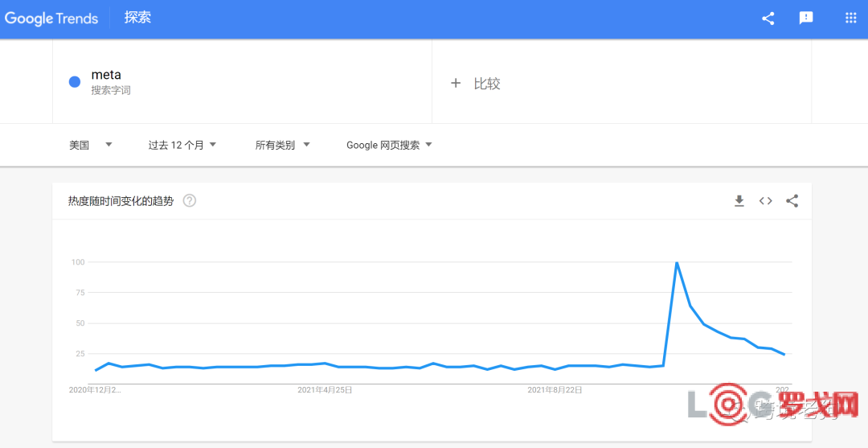
Task: Share the interest over time chart
Action: click(792, 201)
